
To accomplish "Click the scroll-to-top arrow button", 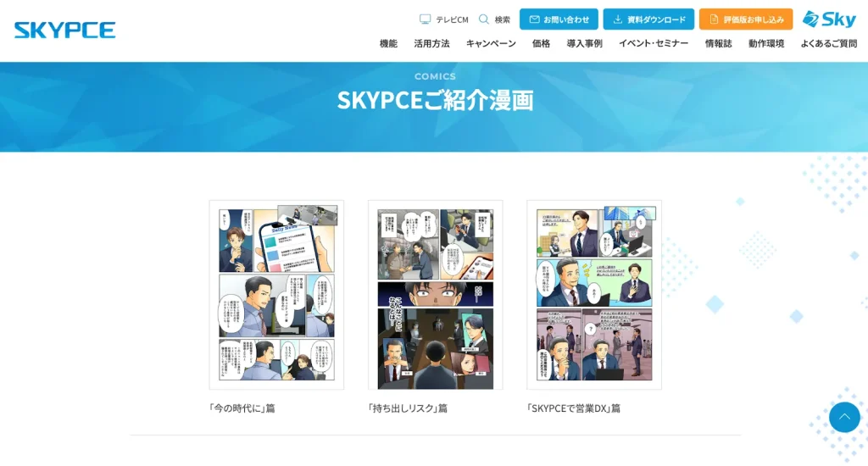I will point(844,418).
